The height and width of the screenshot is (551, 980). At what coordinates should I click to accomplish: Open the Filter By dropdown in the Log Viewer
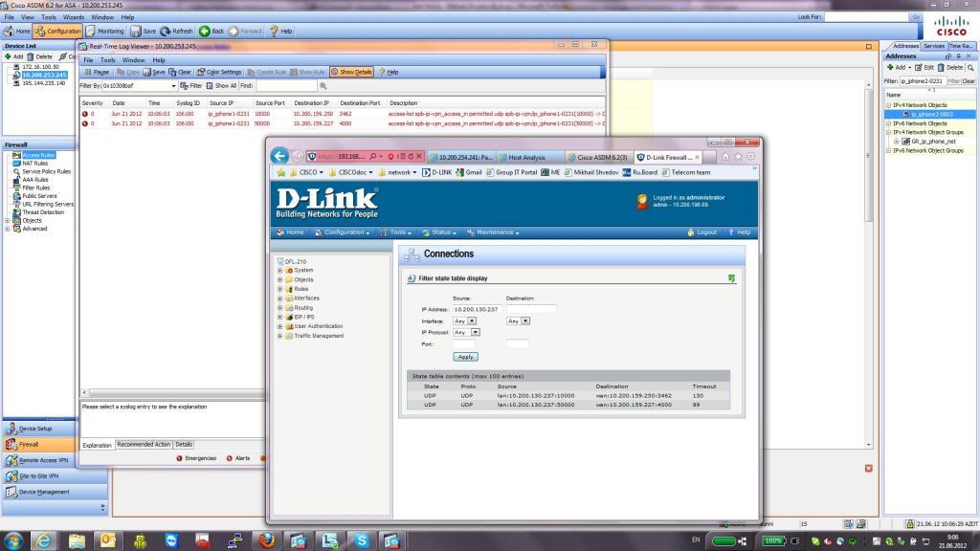[173, 85]
